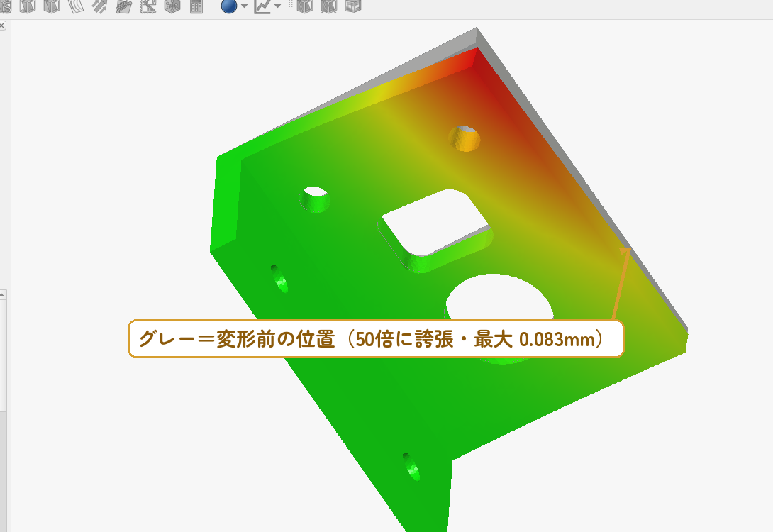The image size is (773, 532).
Task: Click the first cube-shaped FEM toolbar icon
Action: pos(27,6)
